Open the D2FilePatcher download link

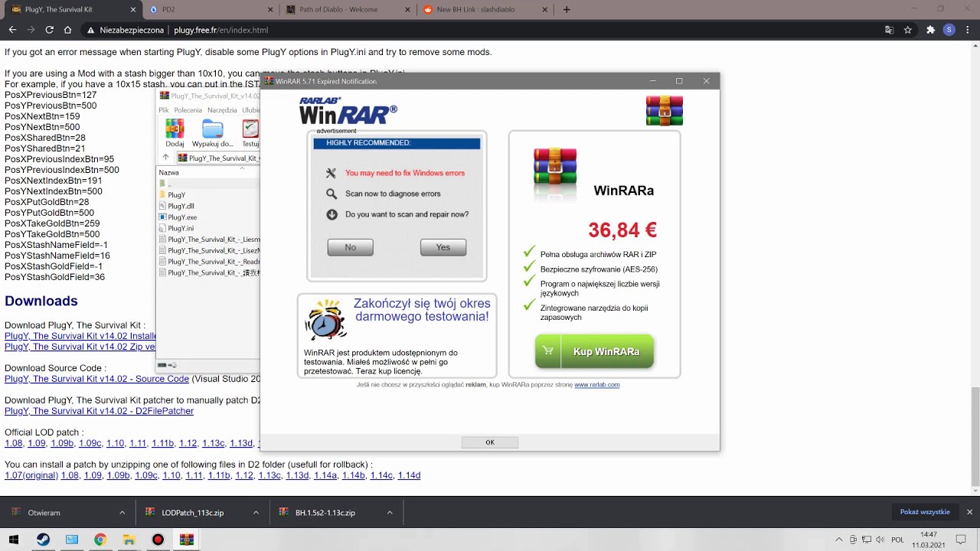(x=99, y=411)
